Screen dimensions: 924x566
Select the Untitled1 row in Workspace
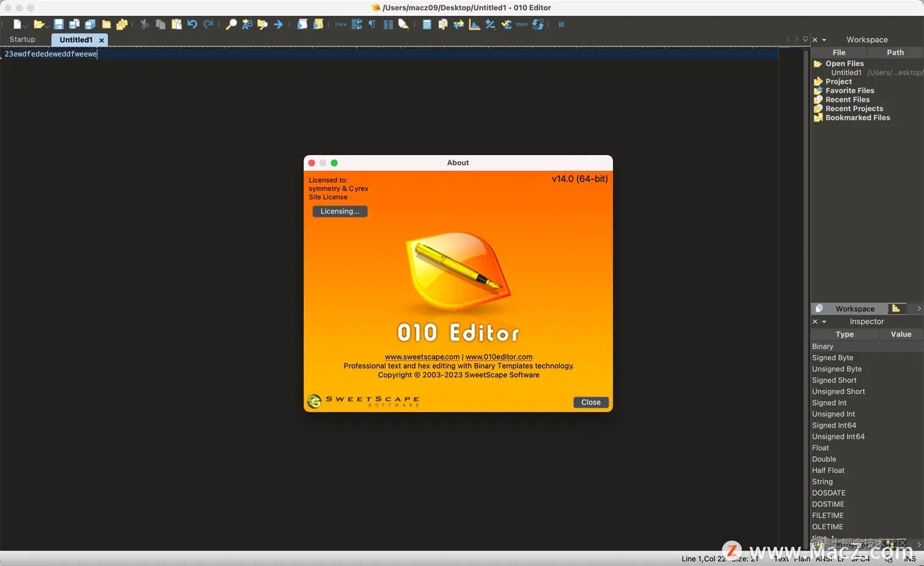click(867, 73)
